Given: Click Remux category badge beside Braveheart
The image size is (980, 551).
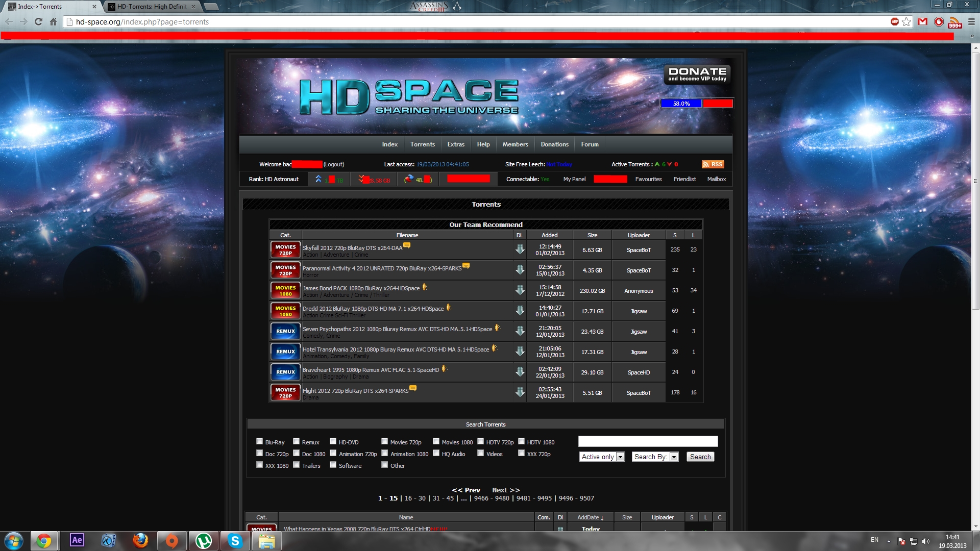Looking at the screenshot, I should [285, 372].
